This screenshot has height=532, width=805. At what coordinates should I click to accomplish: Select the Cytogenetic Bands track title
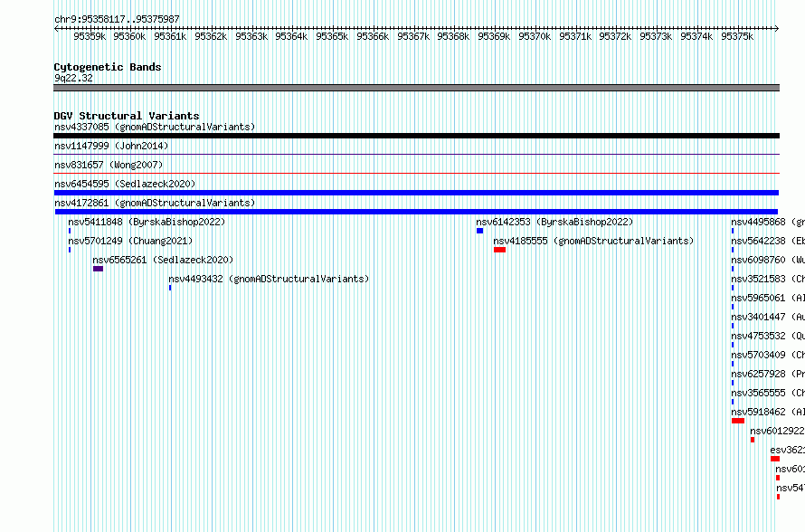[x=108, y=67]
